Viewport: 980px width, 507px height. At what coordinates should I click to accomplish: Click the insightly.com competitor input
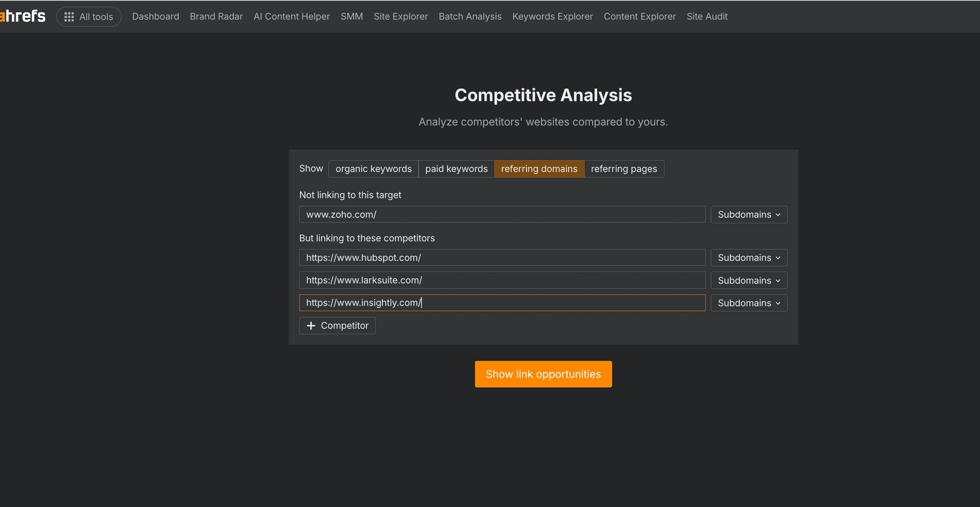click(x=502, y=303)
